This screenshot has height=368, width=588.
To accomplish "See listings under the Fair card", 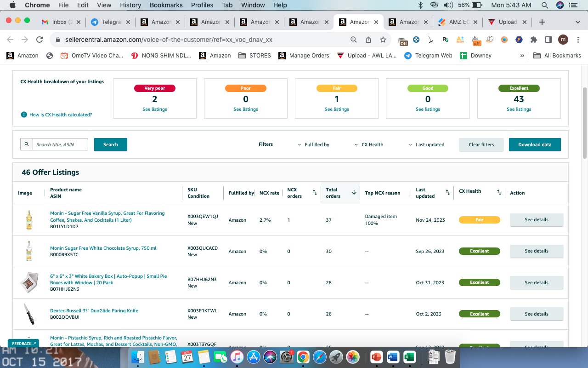I will click(337, 109).
